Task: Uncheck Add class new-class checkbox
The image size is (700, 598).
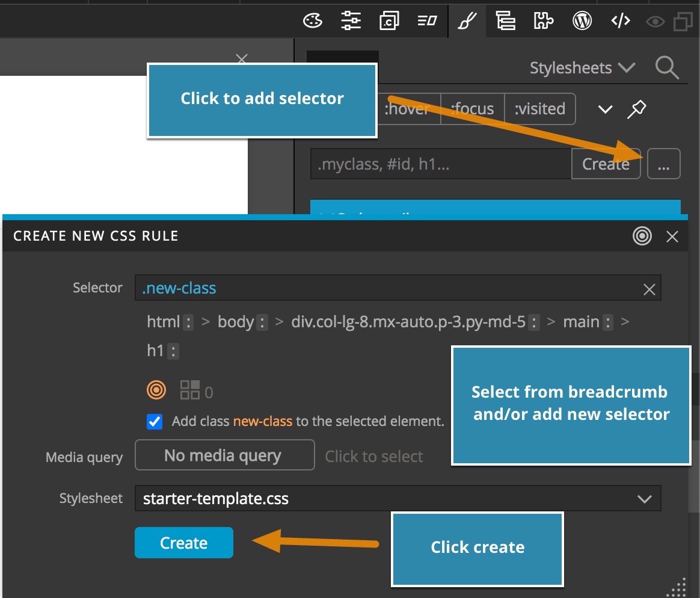Action: (155, 421)
